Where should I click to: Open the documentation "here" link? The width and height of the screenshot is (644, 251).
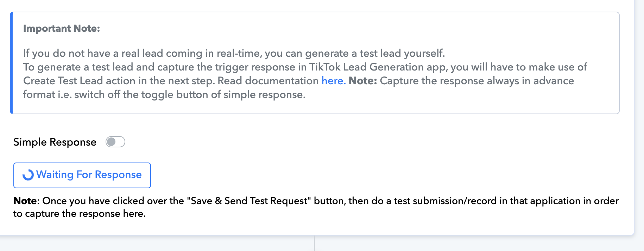(333, 81)
